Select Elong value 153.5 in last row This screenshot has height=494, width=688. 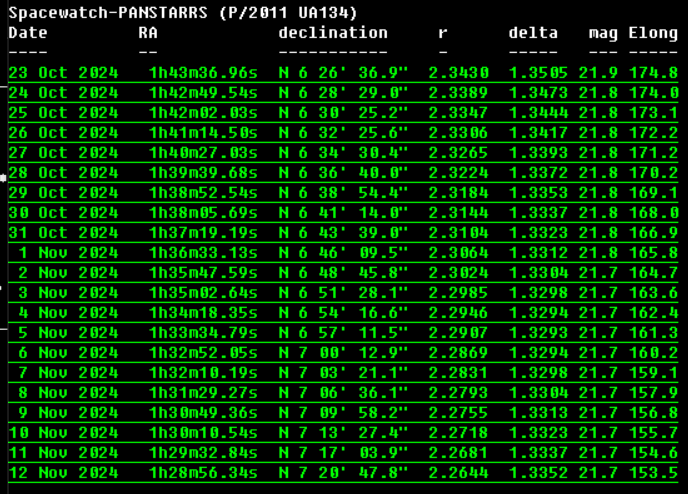pos(653,473)
